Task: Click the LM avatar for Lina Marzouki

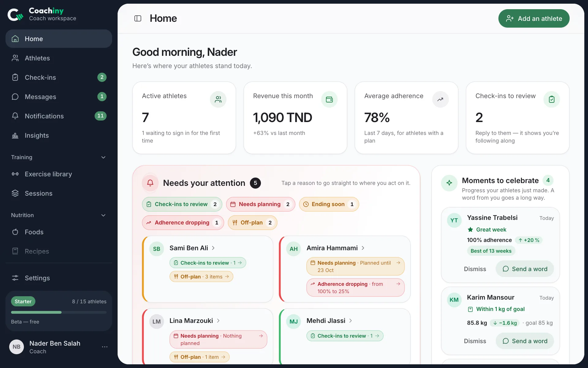Action: [156, 322]
